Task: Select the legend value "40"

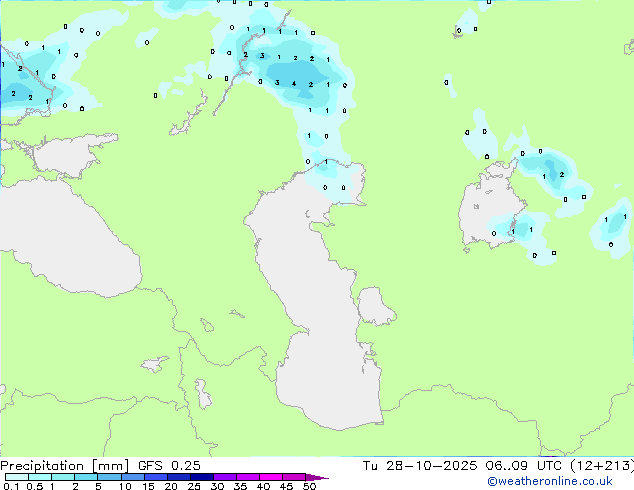Action: point(263,486)
